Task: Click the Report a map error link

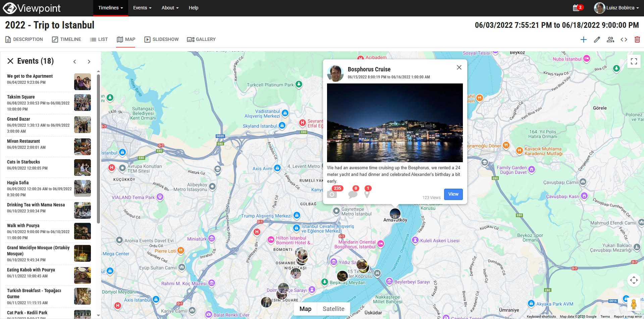Action: (x=628, y=316)
